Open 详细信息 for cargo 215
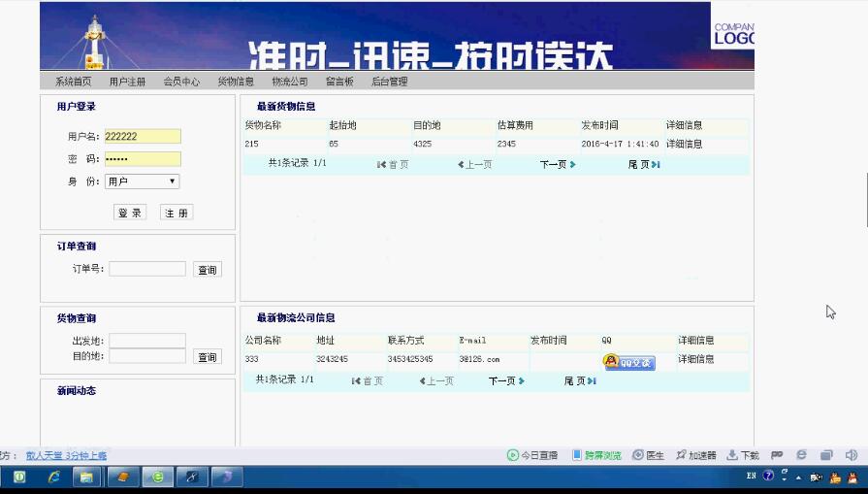868x494 pixels. pyautogui.click(x=684, y=144)
